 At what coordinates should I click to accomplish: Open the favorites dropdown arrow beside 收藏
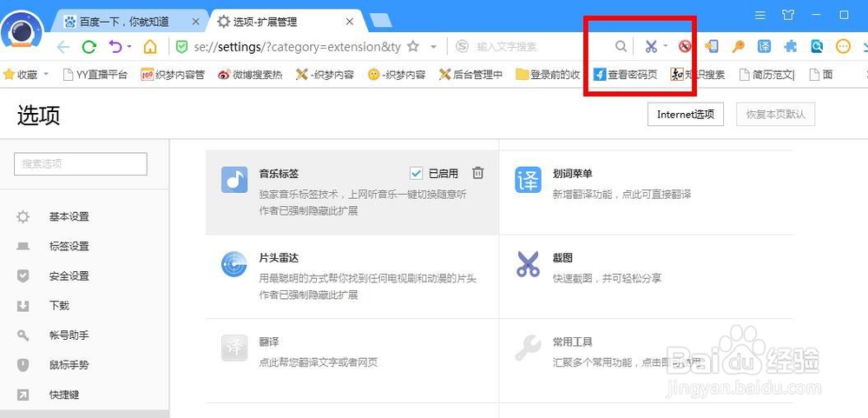46,74
